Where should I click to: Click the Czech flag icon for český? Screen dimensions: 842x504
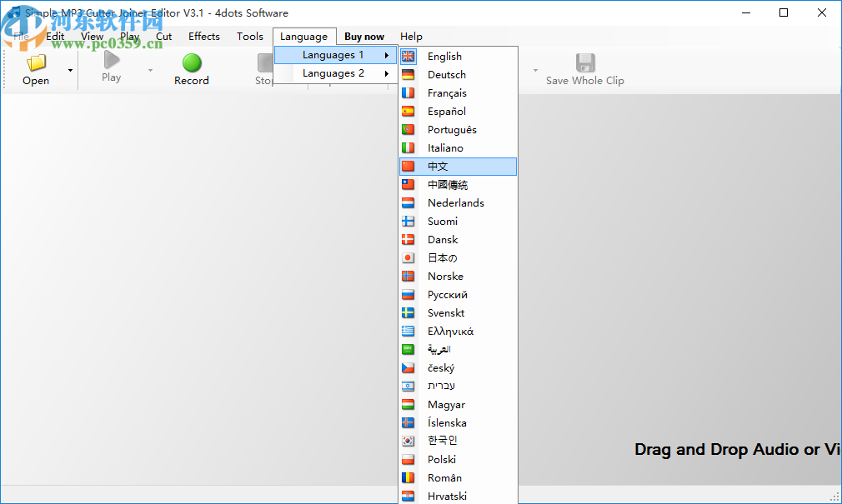(x=408, y=367)
